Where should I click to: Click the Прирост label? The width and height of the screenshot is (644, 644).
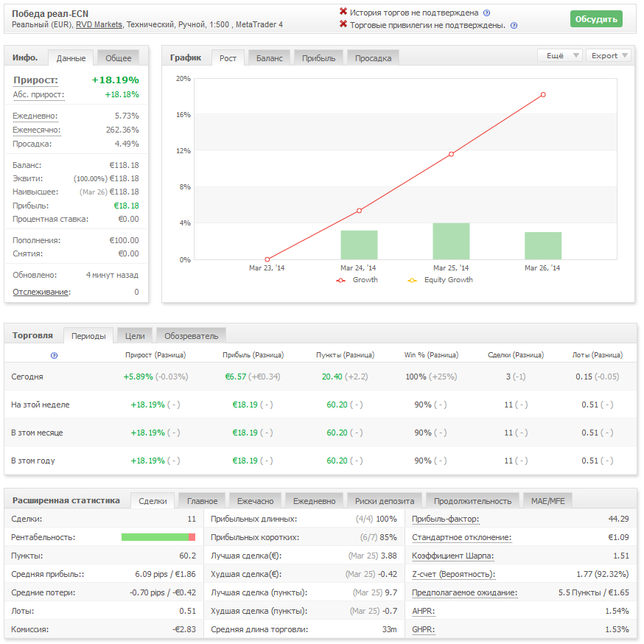pos(35,80)
